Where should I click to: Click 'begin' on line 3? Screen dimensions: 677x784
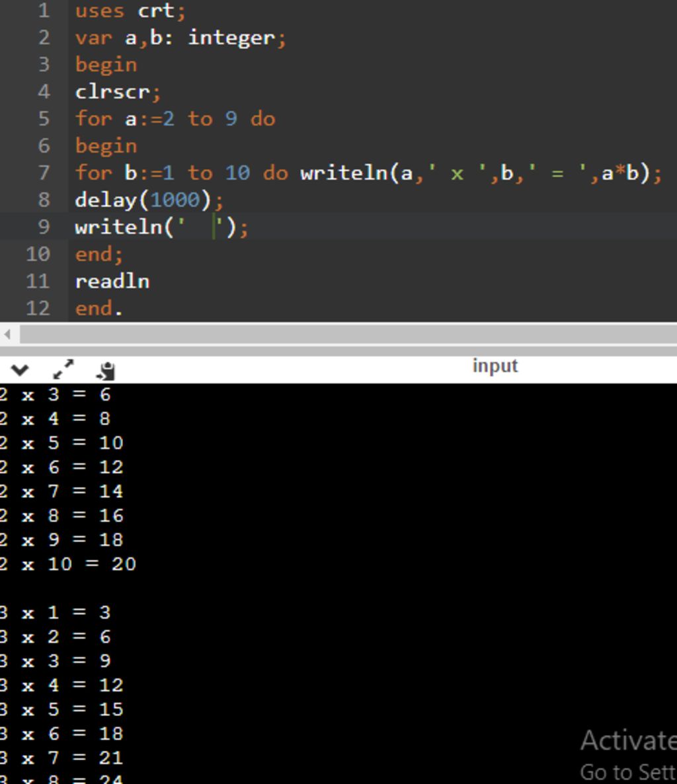[x=106, y=65]
